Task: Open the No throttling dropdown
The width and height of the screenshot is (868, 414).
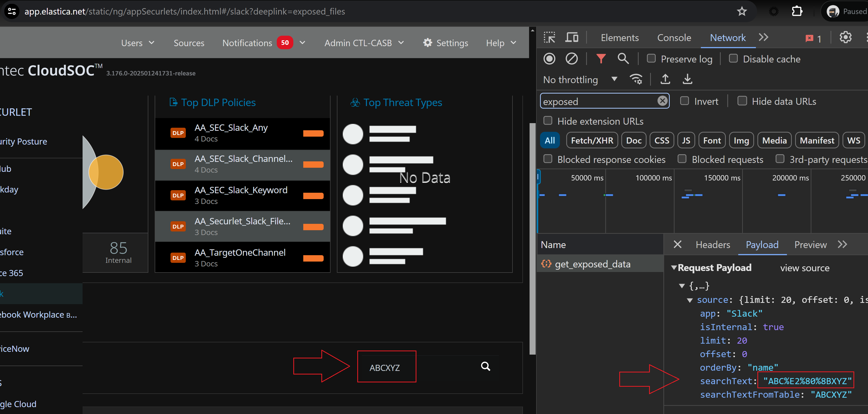Action: (580, 80)
